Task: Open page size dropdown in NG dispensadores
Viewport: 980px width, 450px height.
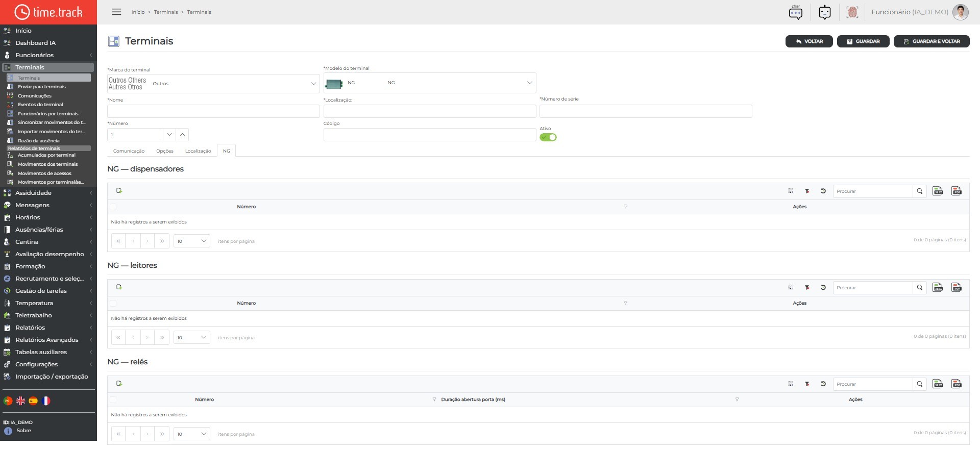Action: coord(192,241)
